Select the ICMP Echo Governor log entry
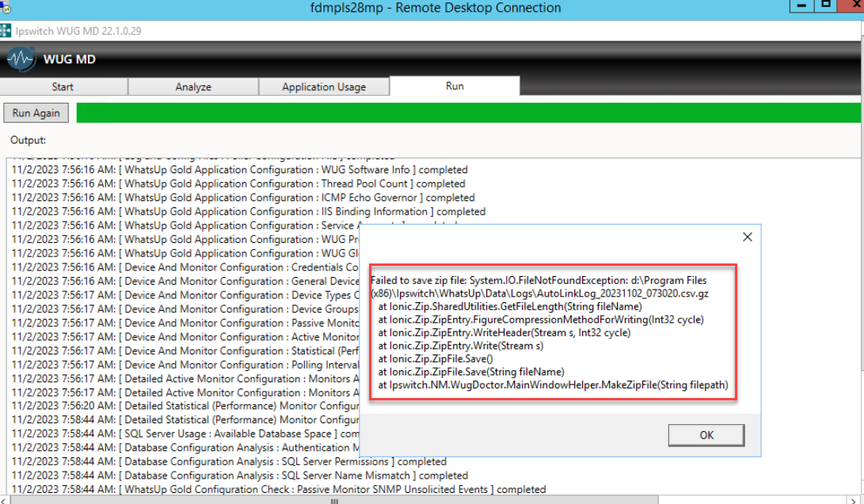The height and width of the screenshot is (504, 864). click(242, 198)
